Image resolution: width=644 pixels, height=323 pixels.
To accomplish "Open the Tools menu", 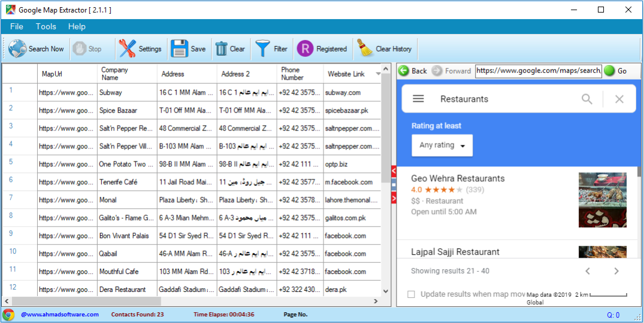I will (x=46, y=26).
